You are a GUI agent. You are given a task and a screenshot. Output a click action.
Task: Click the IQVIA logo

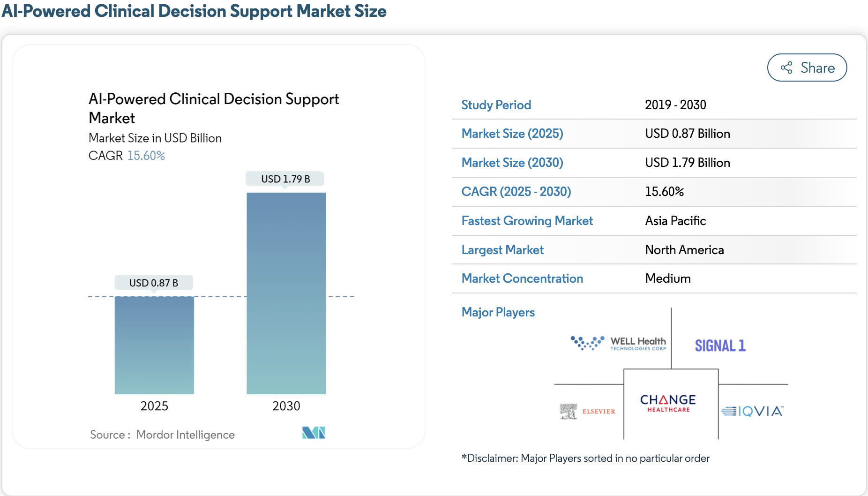(752, 411)
